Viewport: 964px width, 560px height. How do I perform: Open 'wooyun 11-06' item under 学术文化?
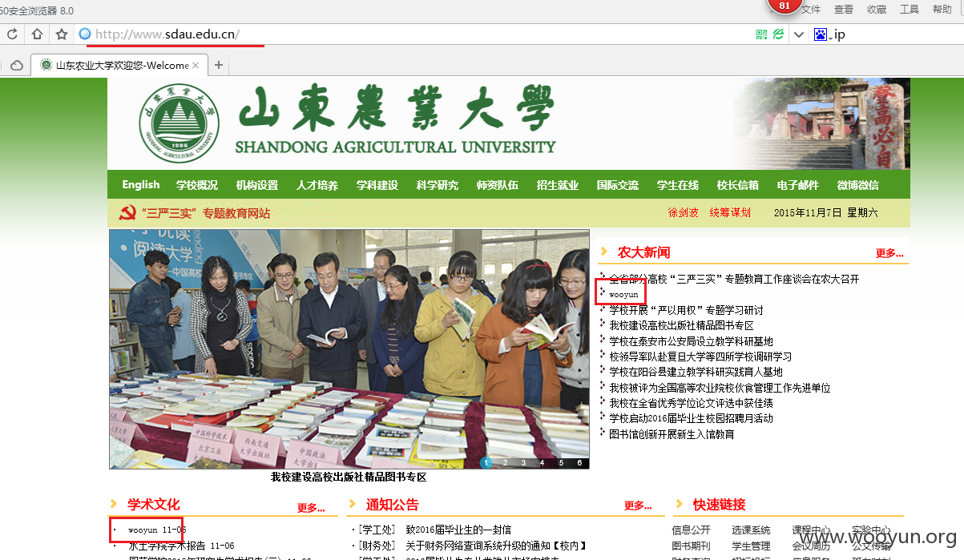[157, 530]
